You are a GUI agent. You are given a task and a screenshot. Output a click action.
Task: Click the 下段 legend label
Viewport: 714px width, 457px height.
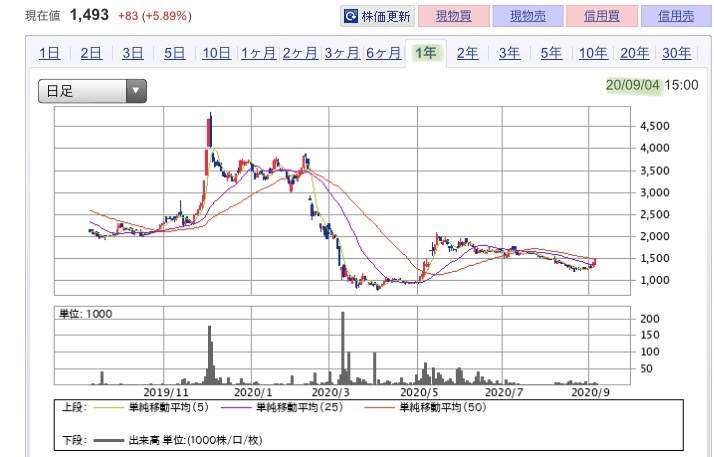(x=74, y=440)
